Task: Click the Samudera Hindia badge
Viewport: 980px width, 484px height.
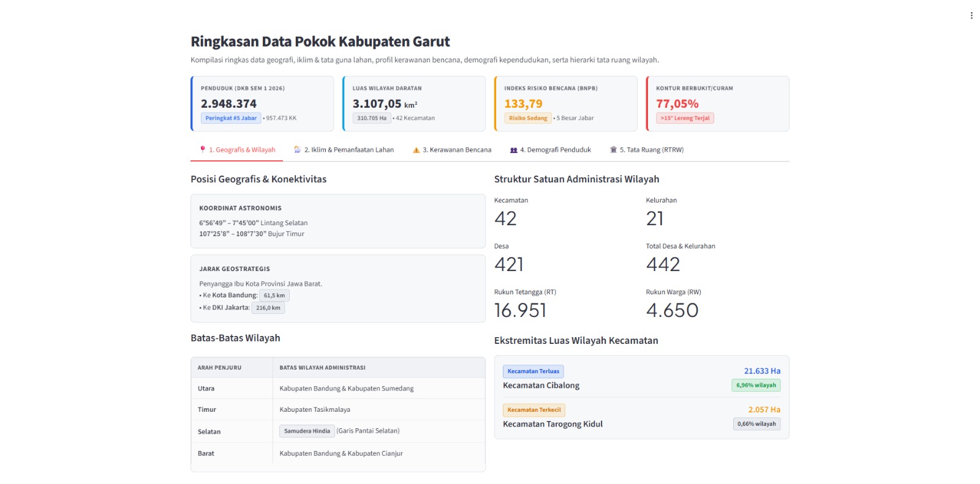Action: click(307, 431)
